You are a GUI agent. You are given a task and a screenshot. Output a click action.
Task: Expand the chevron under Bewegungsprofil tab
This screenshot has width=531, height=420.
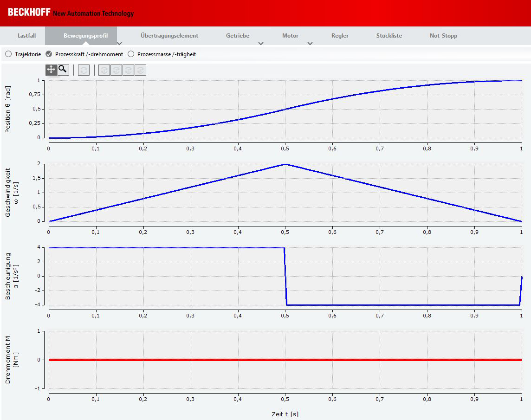click(119, 43)
